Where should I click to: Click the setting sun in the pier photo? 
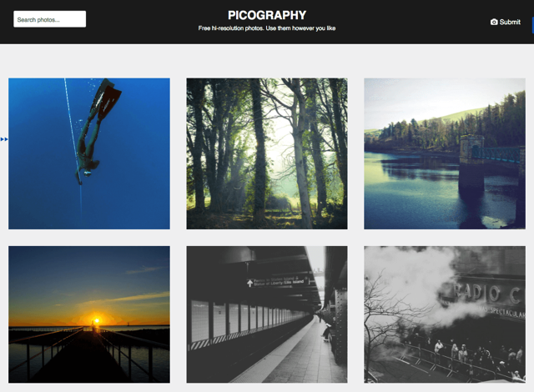tap(97, 320)
